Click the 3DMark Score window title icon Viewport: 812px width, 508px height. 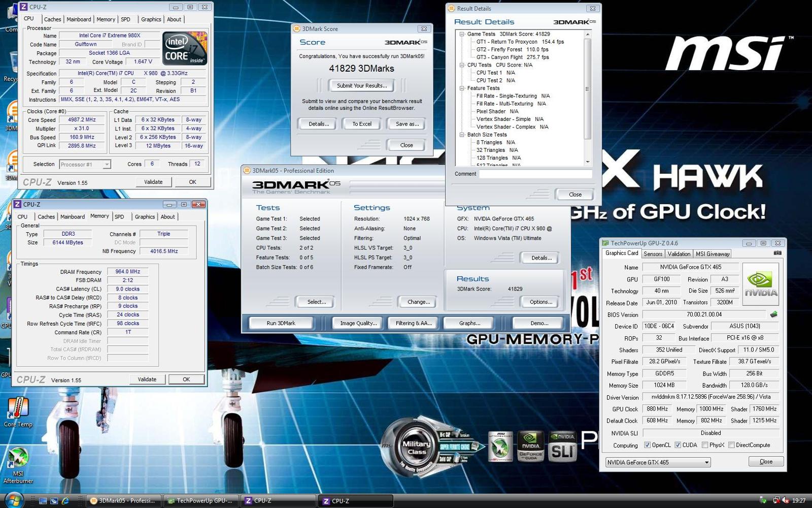coord(297,29)
